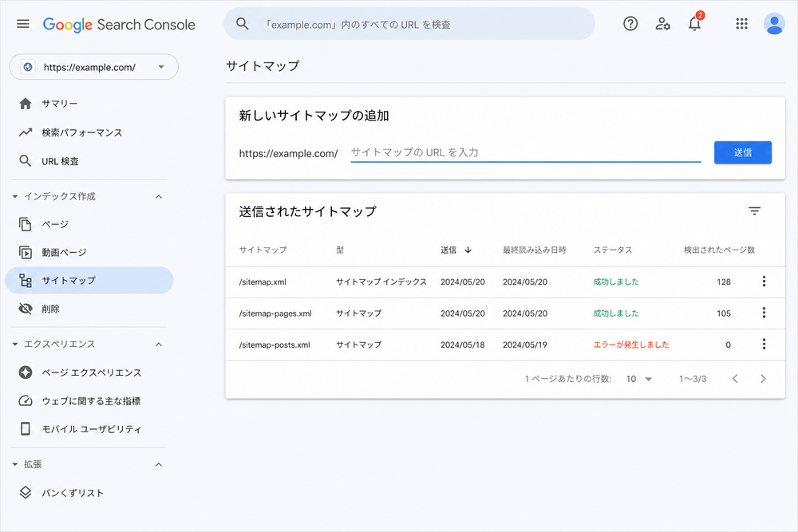The height and width of the screenshot is (532, 798).
Task: Click /sitemap-pages.xml in the table
Action: (275, 313)
